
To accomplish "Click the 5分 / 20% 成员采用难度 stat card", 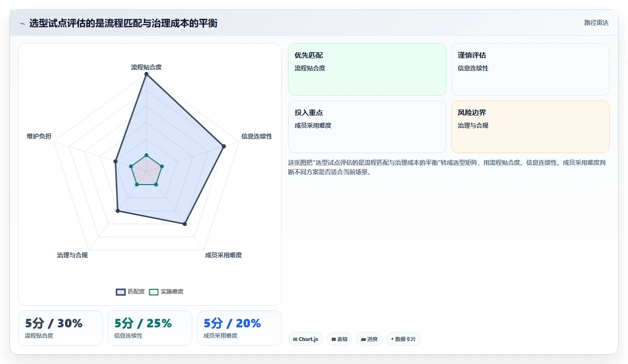I will tap(239, 328).
